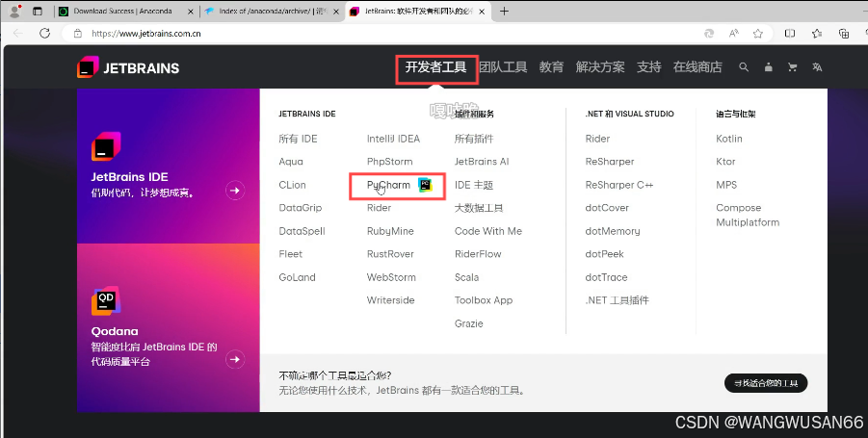Open browser collections icon
868x438 pixels.
click(844, 33)
